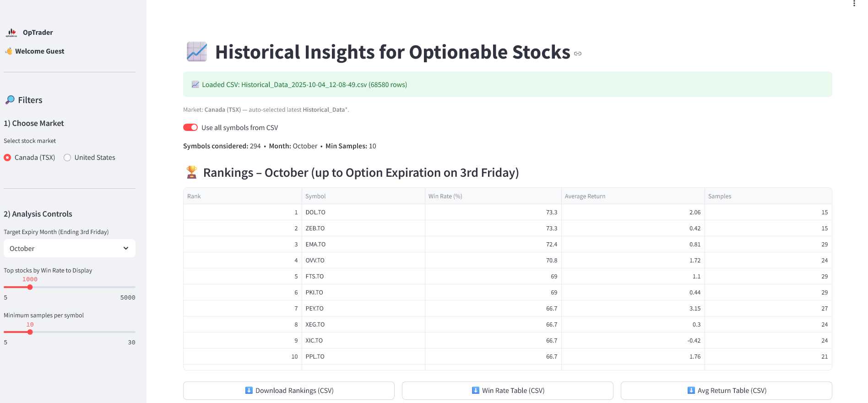Image resolution: width=868 pixels, height=403 pixels.
Task: Click the heading anchor link icon
Action: (x=578, y=54)
